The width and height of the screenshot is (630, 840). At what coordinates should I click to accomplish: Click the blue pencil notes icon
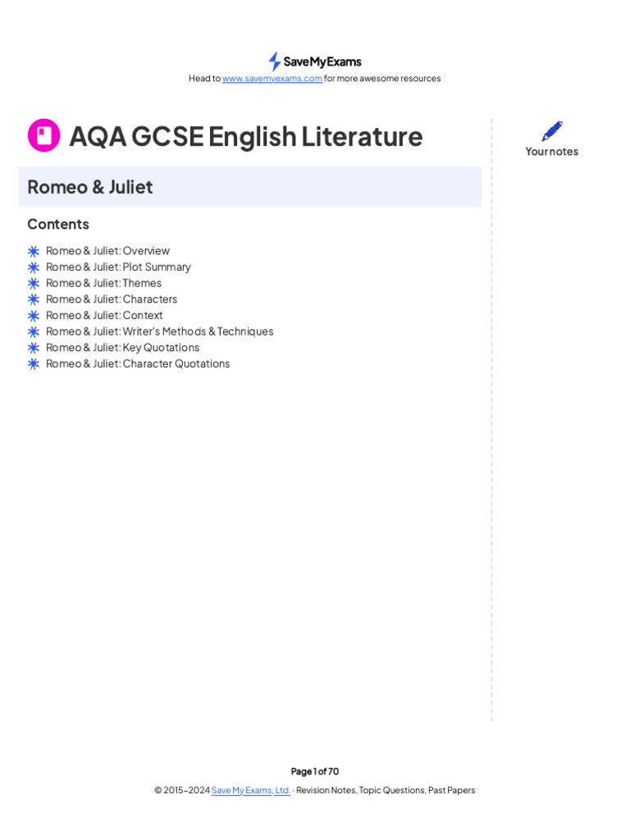click(x=552, y=131)
